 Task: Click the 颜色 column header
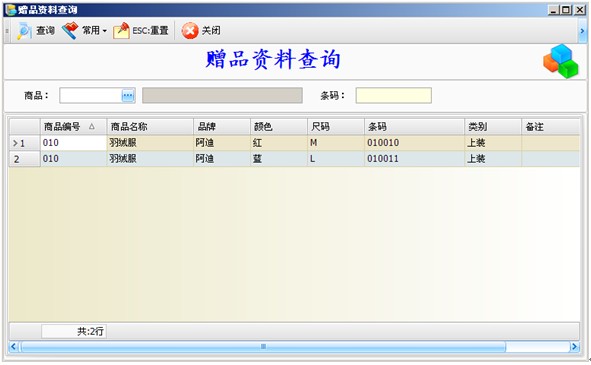click(279, 127)
